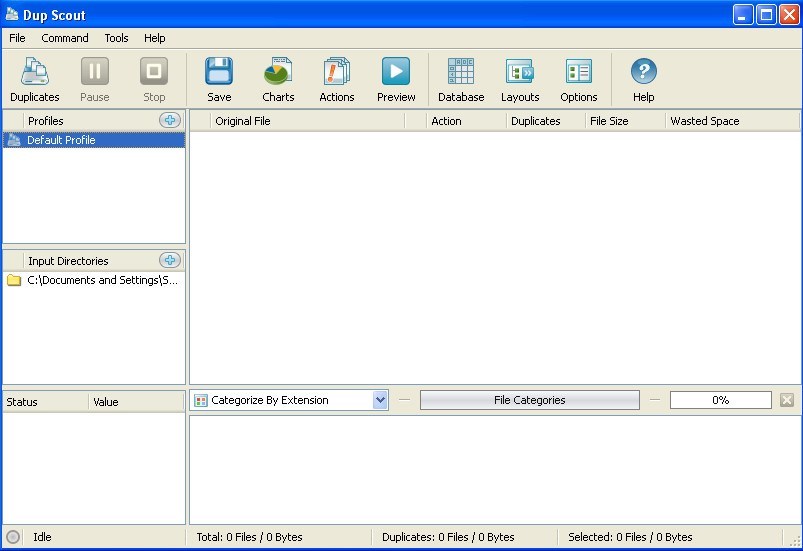The height and width of the screenshot is (551, 803).
Task: Click the Dup Scout title bar app icon
Action: (x=12, y=14)
